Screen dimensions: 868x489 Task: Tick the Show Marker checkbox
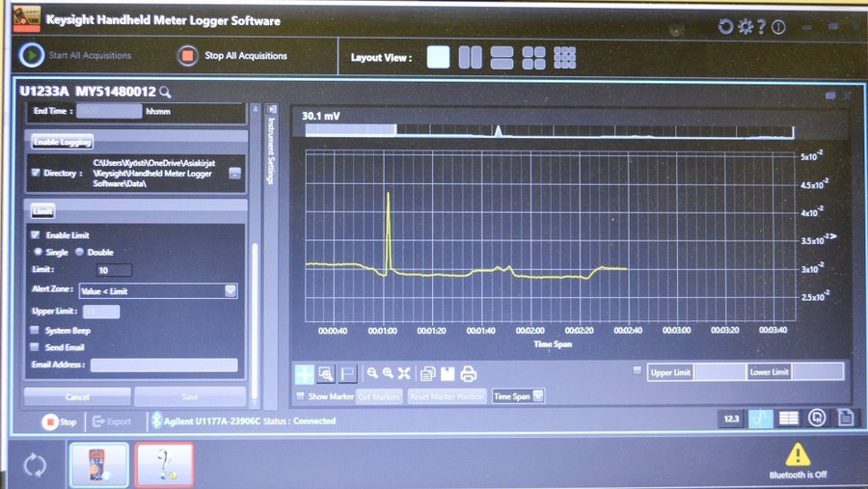[x=300, y=395]
